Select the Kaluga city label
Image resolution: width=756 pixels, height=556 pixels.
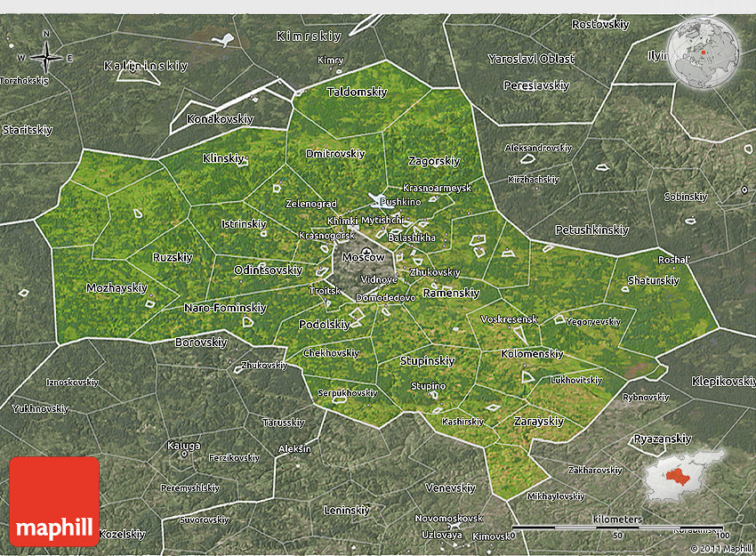point(183,444)
